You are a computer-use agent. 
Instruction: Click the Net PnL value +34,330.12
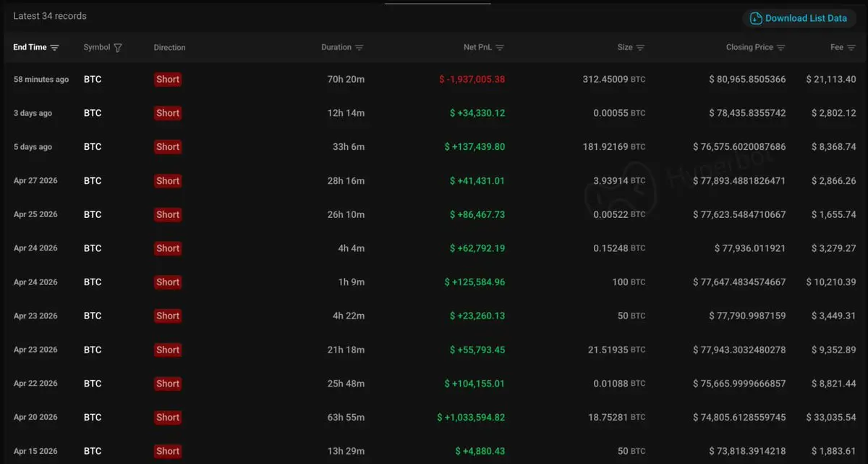click(x=477, y=113)
